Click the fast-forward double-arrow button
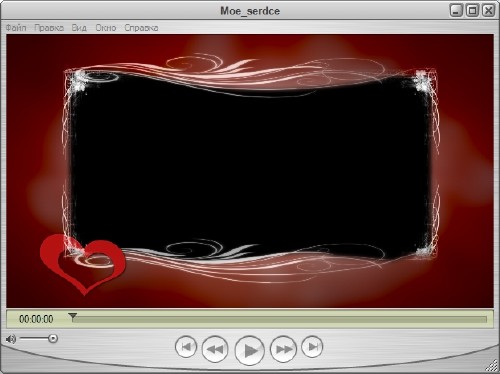This screenshot has height=374, width=500. click(x=283, y=349)
